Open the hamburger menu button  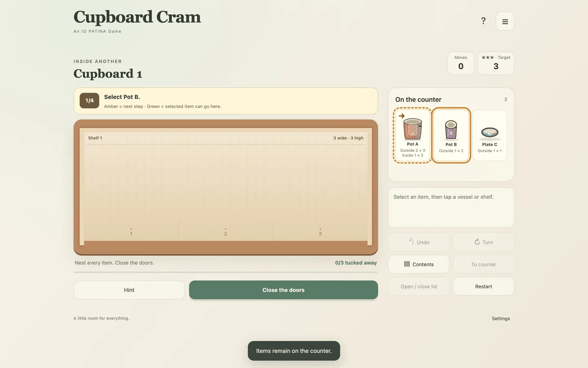point(505,21)
